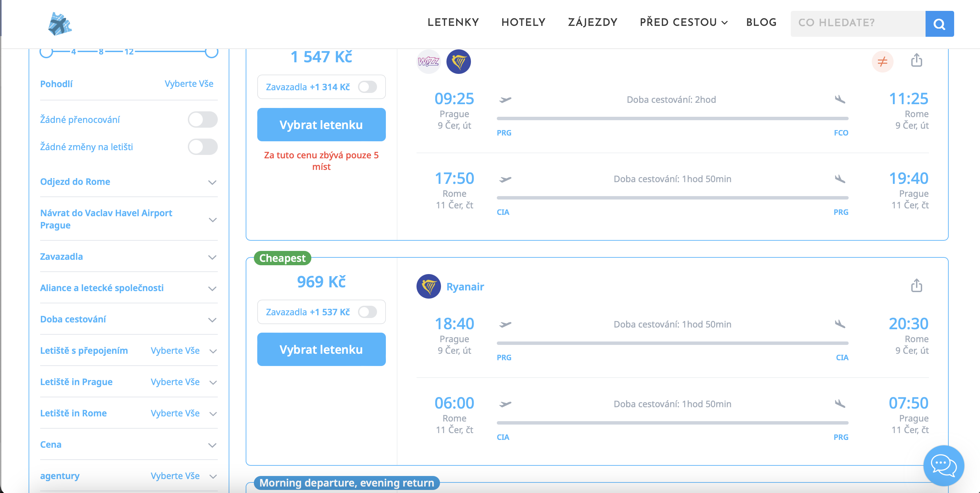Image resolution: width=980 pixels, height=493 pixels.
Task: Click the orange not-equal airports warning icon
Action: point(882,61)
